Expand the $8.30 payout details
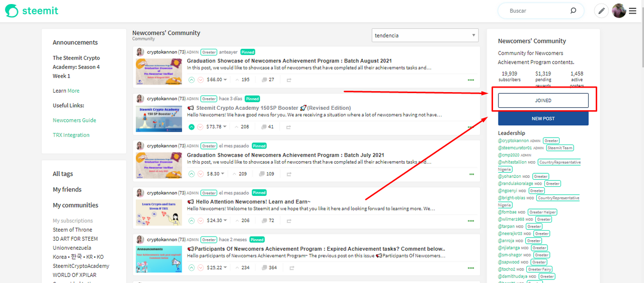This screenshot has height=283, width=644. point(215,174)
